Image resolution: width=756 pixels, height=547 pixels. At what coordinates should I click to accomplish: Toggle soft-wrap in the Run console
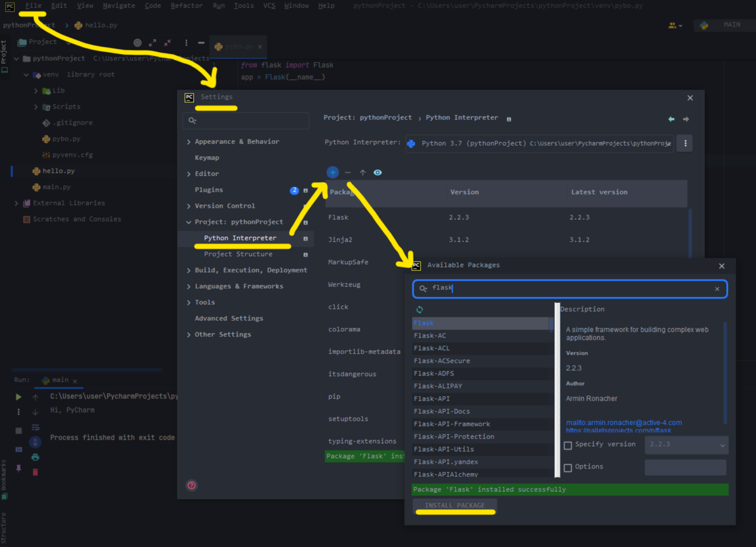pos(35,428)
